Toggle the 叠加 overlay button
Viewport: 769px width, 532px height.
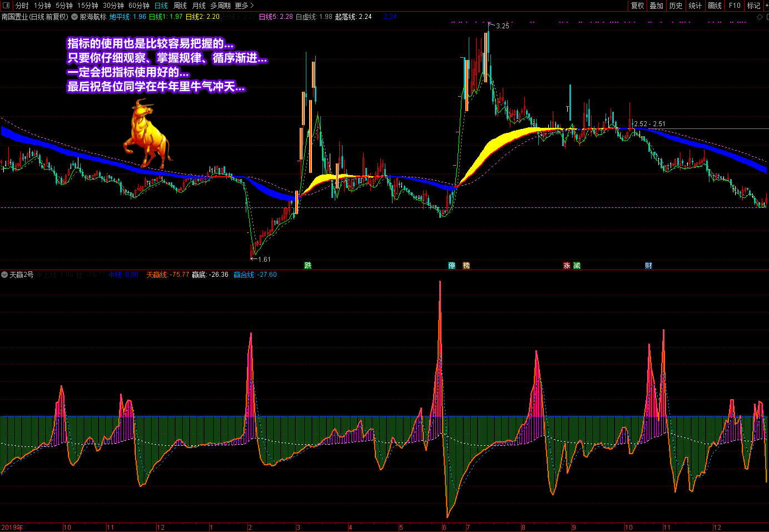pyautogui.click(x=657, y=6)
